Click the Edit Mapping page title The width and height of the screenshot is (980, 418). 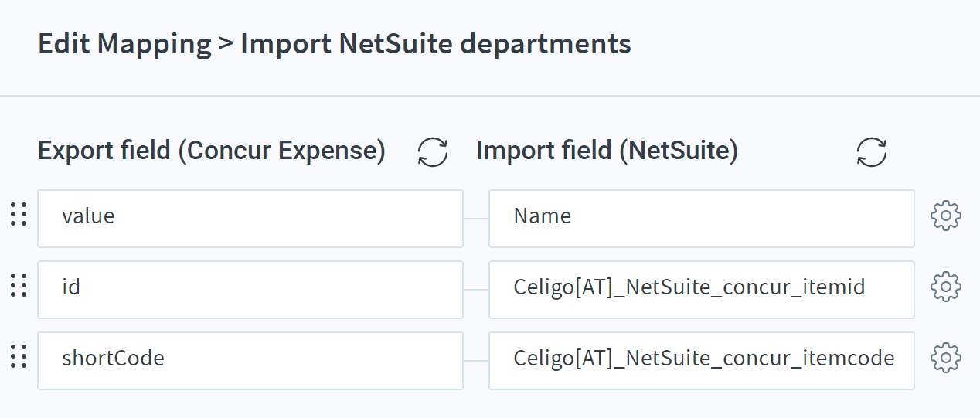(x=335, y=44)
